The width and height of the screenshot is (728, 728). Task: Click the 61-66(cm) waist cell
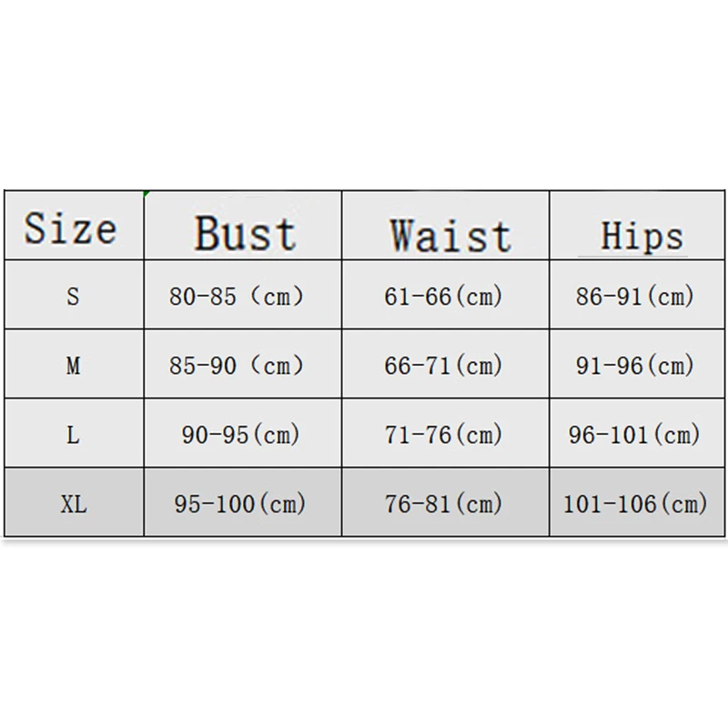point(443,297)
